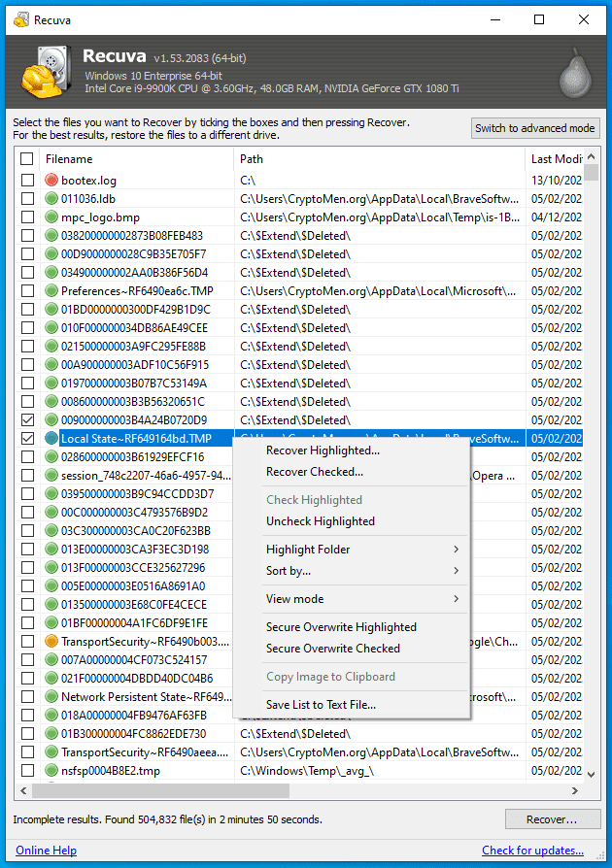Choose Save List to Text File...

pyautogui.click(x=364, y=705)
